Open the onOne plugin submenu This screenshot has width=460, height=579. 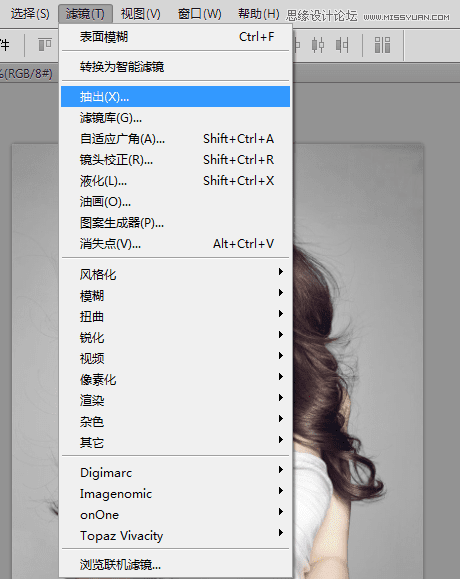[176, 515]
